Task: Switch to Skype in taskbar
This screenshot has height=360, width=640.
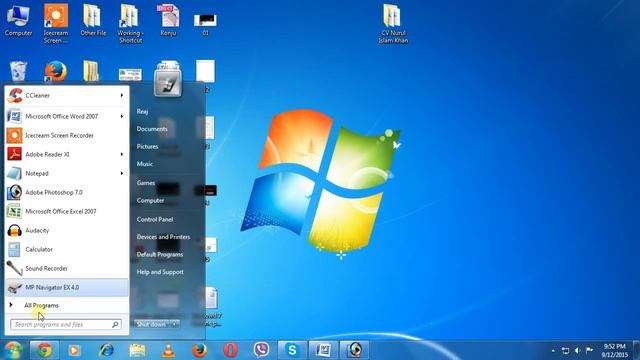Action: (x=292, y=350)
